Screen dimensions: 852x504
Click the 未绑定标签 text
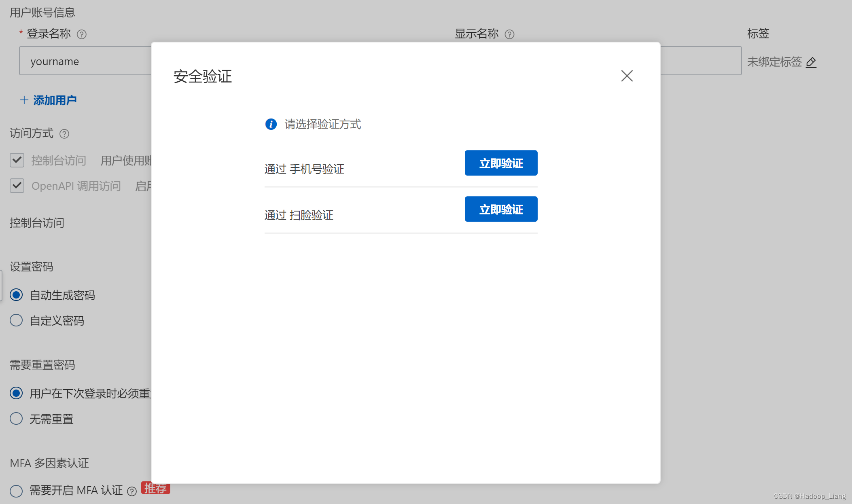tap(774, 62)
